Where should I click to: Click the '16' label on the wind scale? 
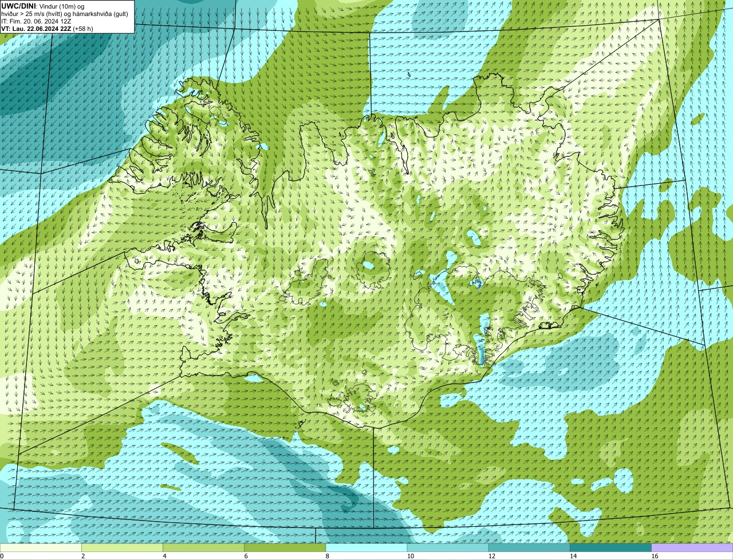(x=655, y=556)
